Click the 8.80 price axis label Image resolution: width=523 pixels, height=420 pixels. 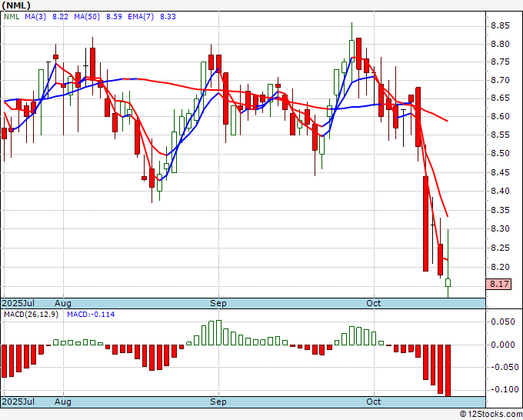(x=500, y=44)
